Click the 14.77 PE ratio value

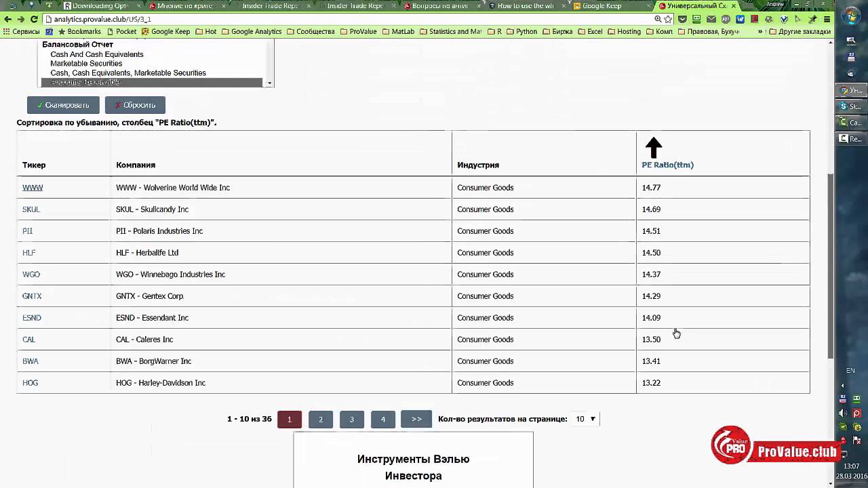coord(651,188)
